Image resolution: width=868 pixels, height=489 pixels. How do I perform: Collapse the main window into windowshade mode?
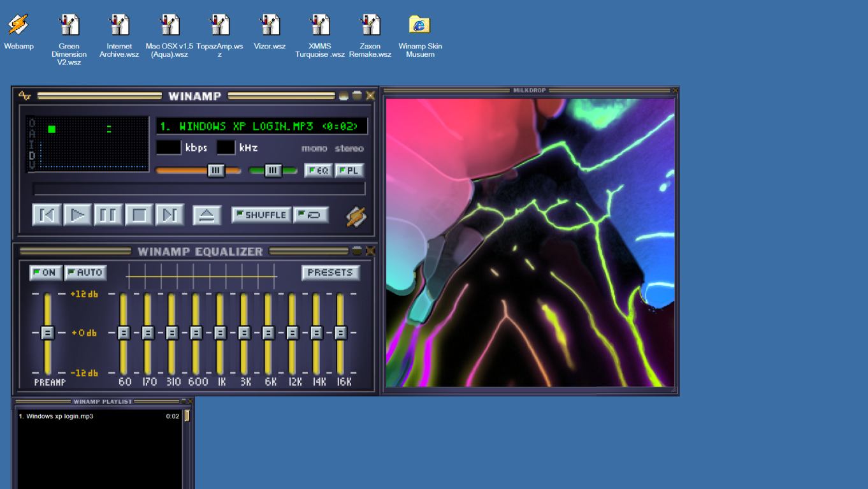point(356,95)
